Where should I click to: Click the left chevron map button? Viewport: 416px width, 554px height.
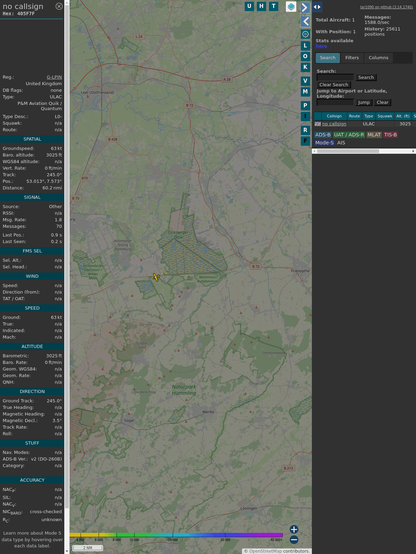click(x=305, y=22)
